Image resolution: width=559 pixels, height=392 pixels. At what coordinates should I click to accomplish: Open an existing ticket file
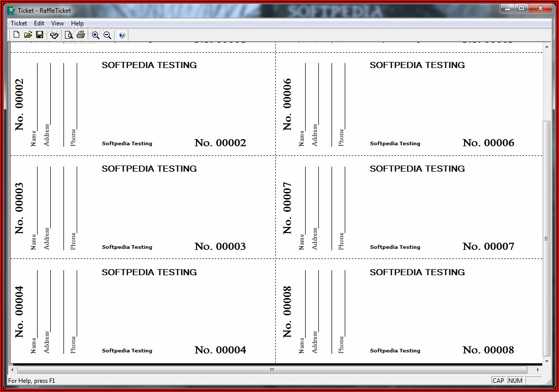[28, 35]
